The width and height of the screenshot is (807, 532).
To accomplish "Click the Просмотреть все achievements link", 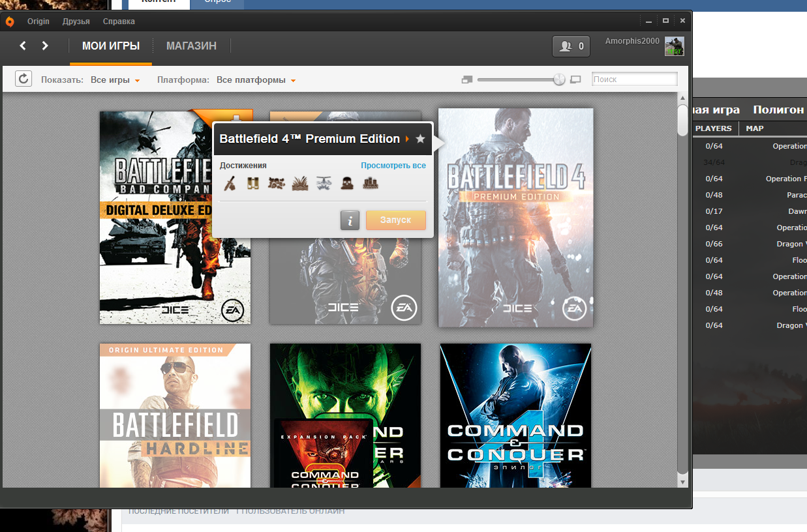I will pos(393,166).
